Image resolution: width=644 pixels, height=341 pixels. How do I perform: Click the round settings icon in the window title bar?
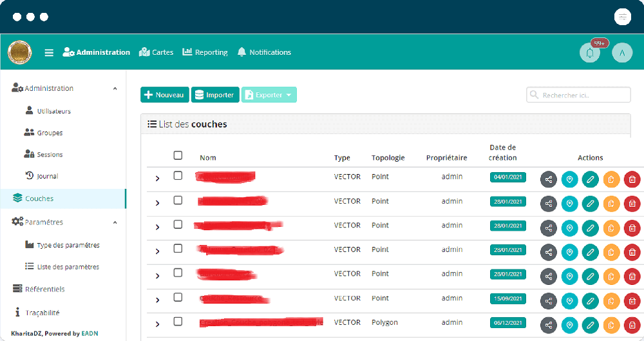(x=622, y=17)
